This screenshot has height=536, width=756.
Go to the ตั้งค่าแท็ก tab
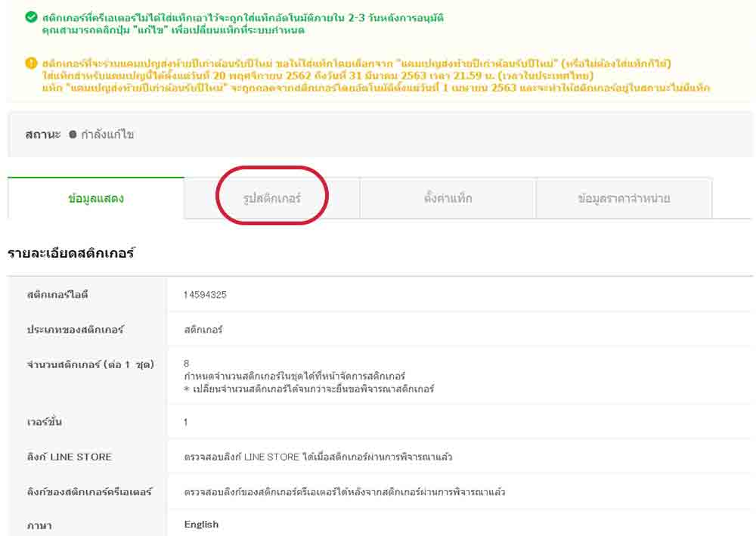pos(448,199)
